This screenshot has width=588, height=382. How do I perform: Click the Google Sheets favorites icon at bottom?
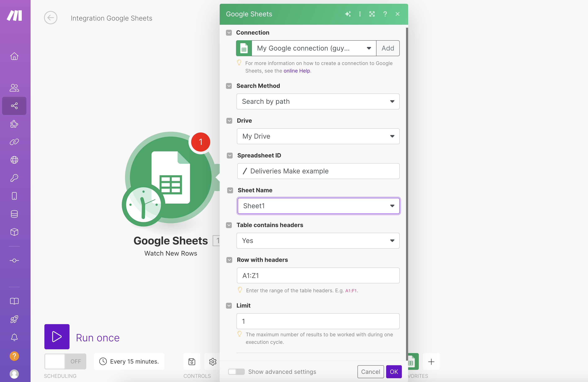[x=413, y=361]
